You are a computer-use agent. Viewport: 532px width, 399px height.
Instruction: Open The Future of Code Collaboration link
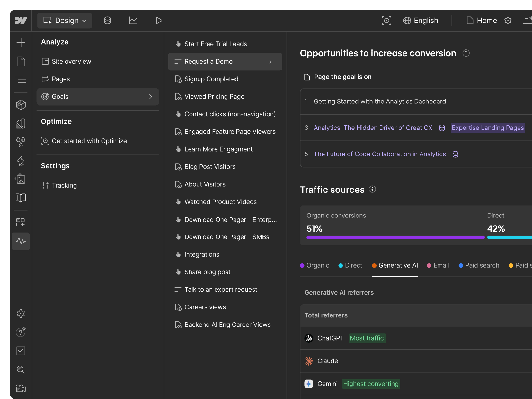click(x=379, y=154)
